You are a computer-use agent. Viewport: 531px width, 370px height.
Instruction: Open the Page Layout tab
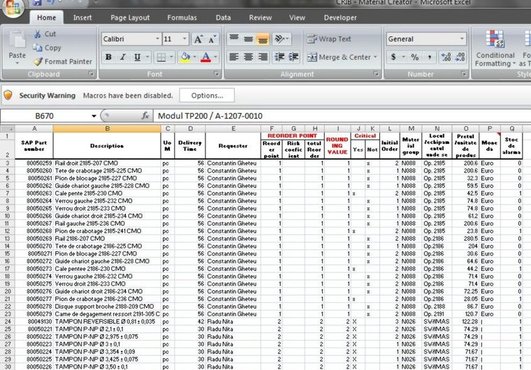coord(130,18)
